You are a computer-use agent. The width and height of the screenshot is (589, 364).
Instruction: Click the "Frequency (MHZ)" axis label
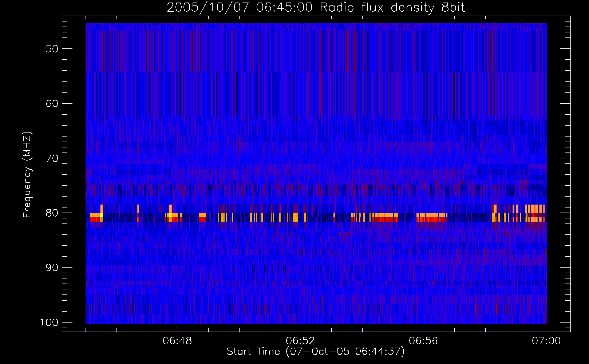click(x=27, y=175)
